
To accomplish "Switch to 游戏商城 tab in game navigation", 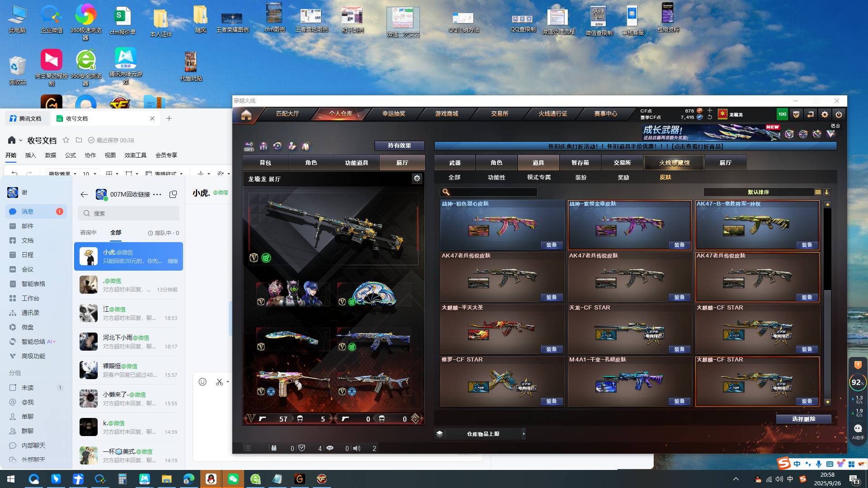I will [x=447, y=113].
